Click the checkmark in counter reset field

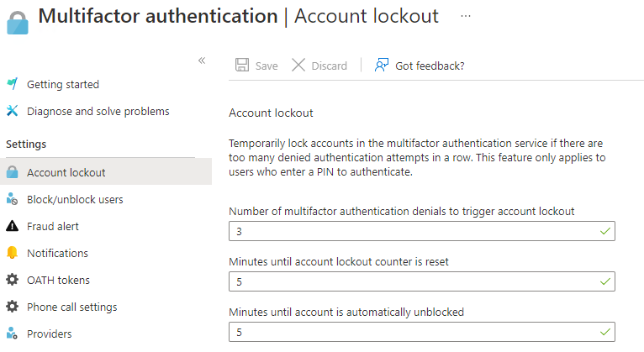pos(605,281)
